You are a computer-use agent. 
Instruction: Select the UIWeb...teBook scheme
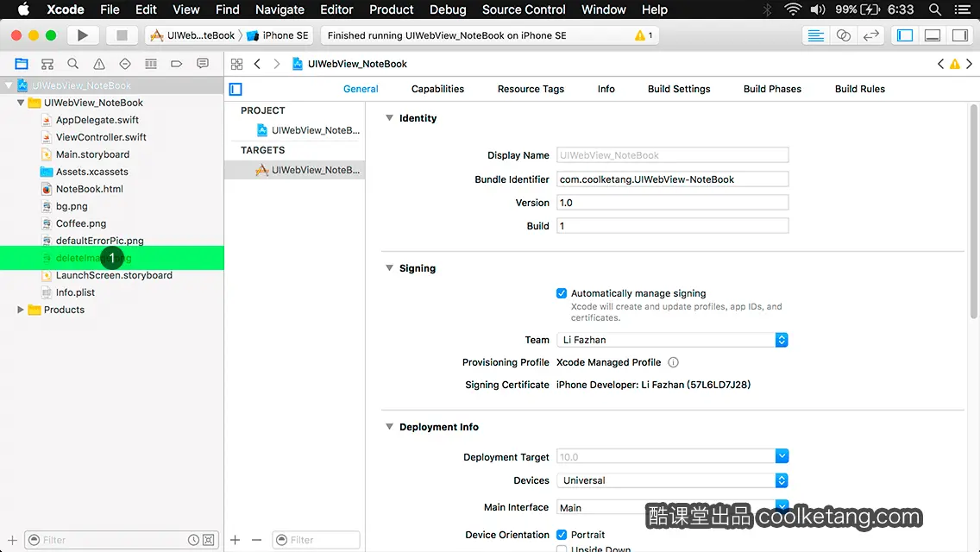click(x=192, y=35)
